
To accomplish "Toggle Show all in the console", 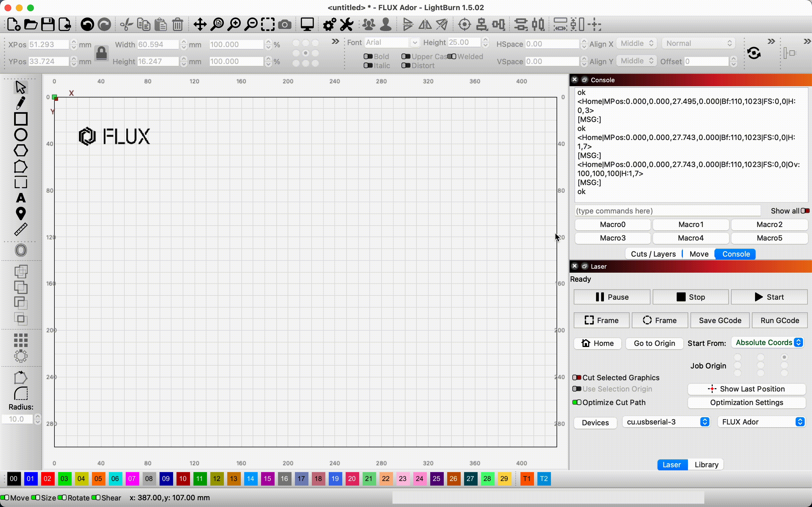I will point(805,211).
